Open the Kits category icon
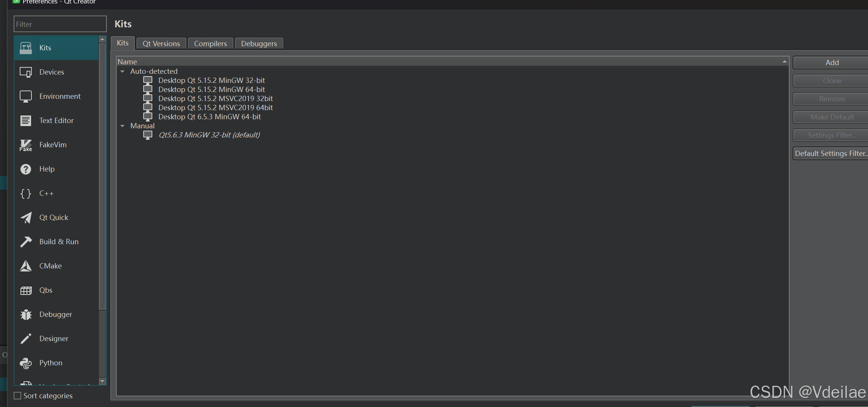 click(x=26, y=48)
